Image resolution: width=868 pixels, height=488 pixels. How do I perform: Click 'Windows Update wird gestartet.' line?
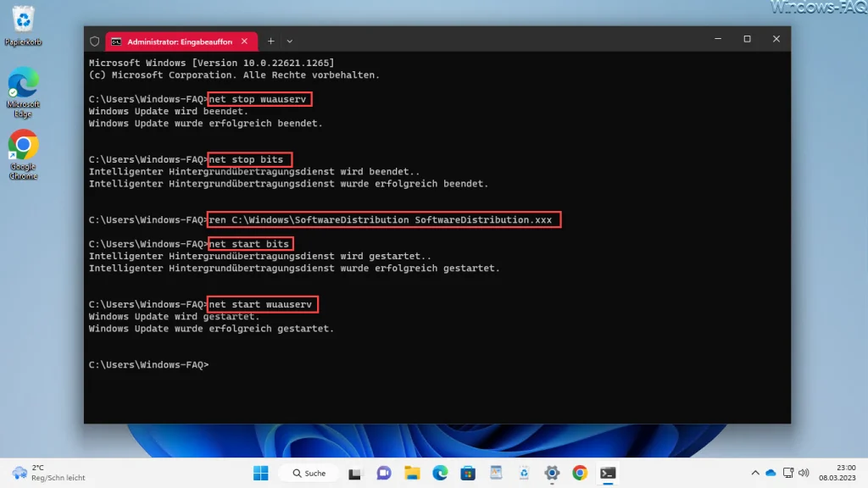(174, 317)
